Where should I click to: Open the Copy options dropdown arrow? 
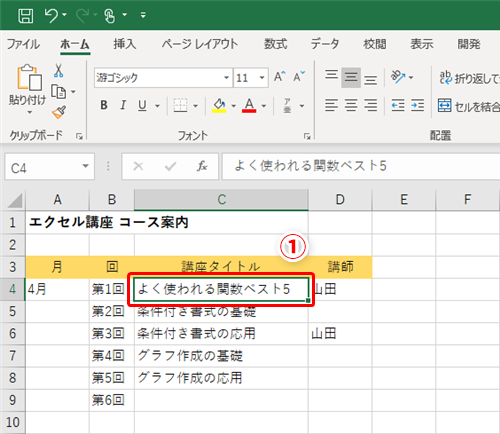[73, 91]
